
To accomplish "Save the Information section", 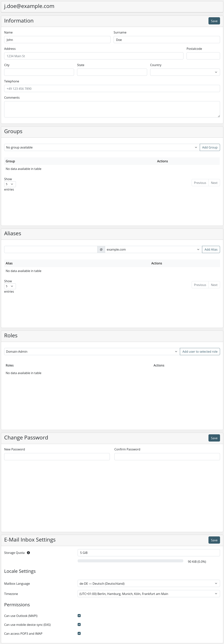I will click(x=214, y=21).
